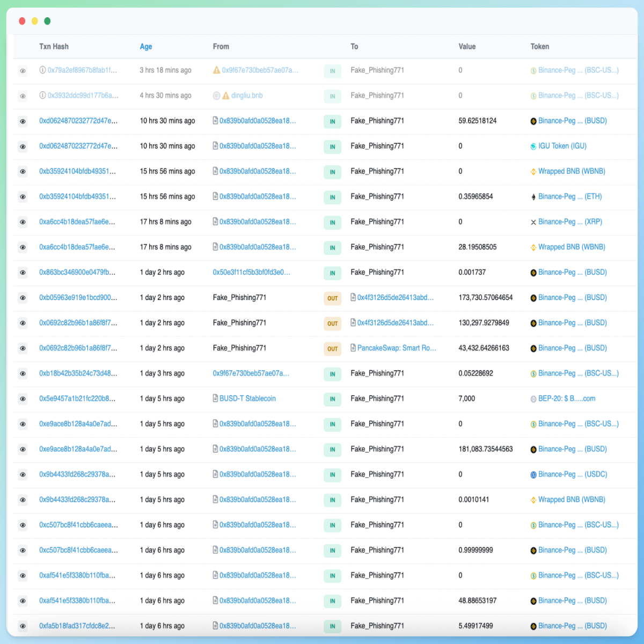
Task: Open transaction hash 0xfa5b18fad317cfdc8e2
Action: [77, 626]
